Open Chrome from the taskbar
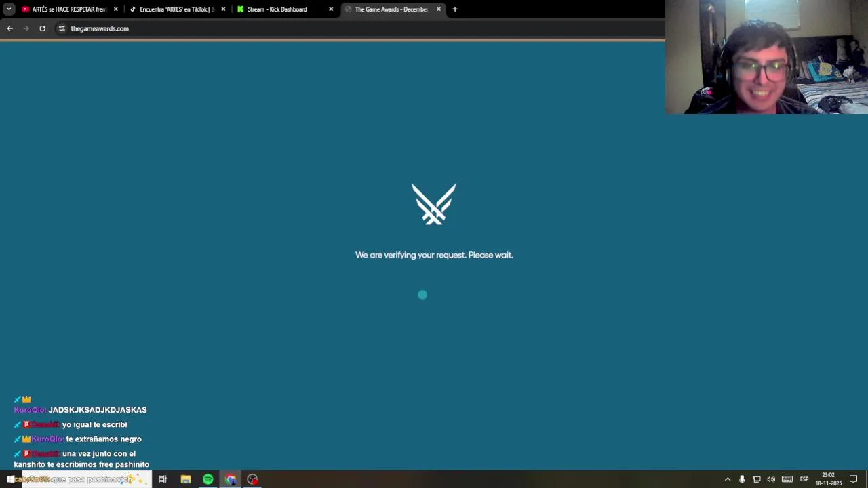This screenshot has width=868, height=488. tap(231, 479)
